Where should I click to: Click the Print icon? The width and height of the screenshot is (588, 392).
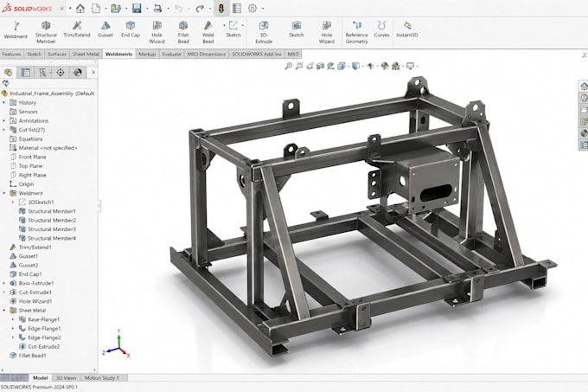tap(158, 8)
